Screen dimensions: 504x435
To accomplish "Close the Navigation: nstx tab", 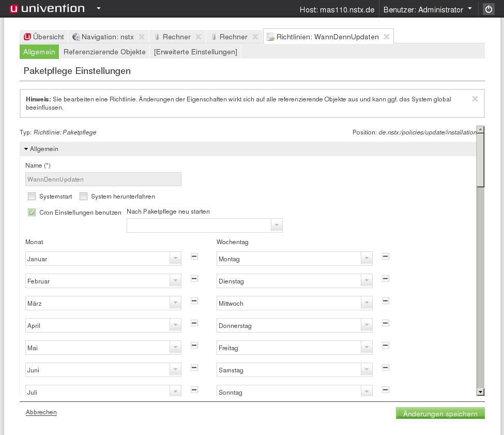I will 142,37.
